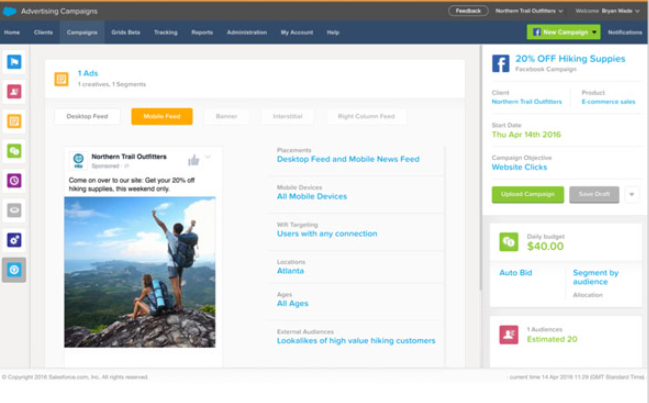This screenshot has height=403, width=649.
Task: Click the Save Draft button
Action: point(594,194)
